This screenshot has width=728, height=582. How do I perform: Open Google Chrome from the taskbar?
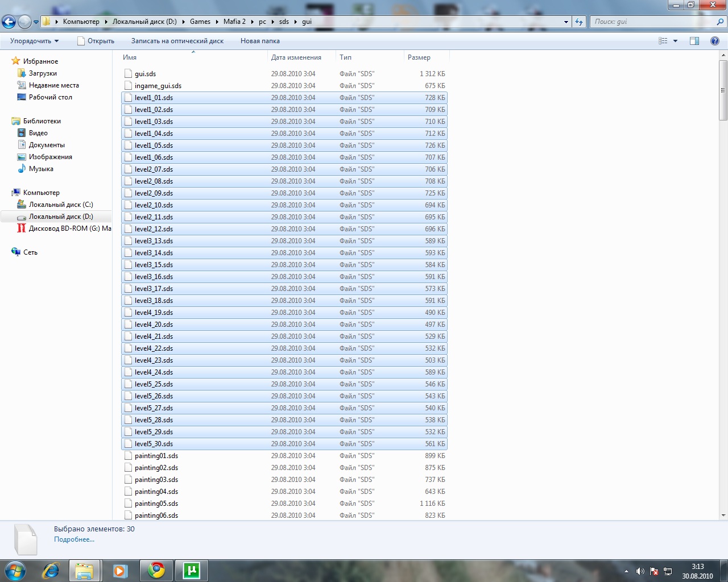156,571
